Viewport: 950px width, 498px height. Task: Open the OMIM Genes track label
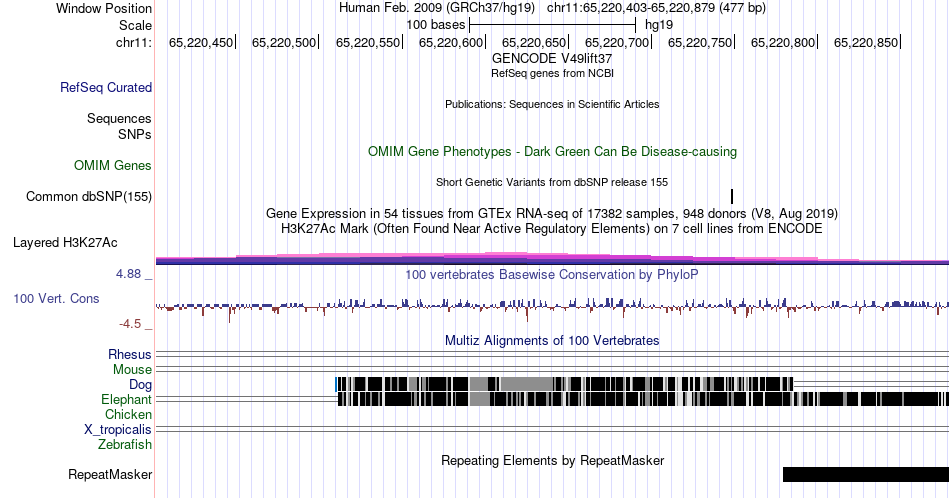coord(113,165)
